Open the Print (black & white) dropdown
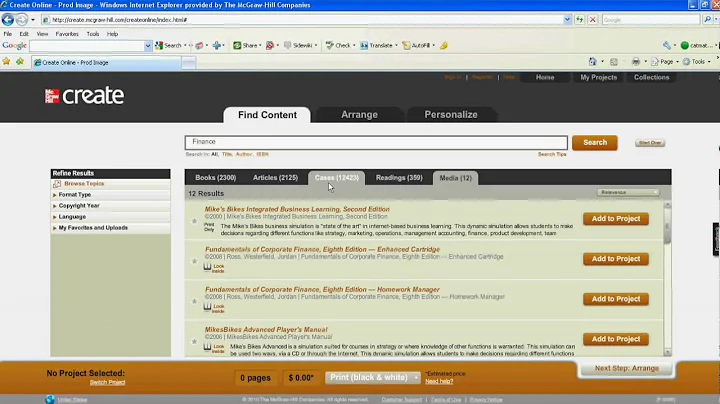The height and width of the screenshot is (404, 720). [x=372, y=377]
